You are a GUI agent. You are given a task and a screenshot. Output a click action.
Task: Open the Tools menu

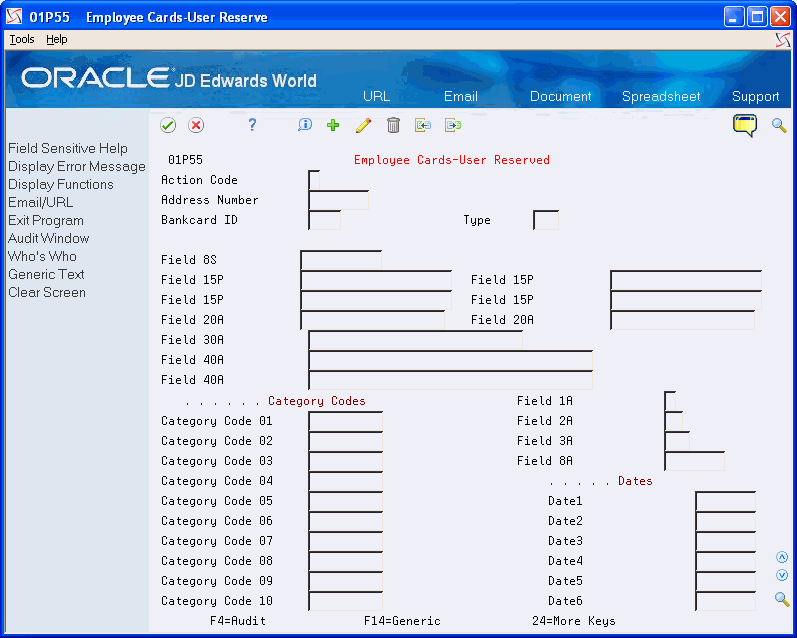22,39
